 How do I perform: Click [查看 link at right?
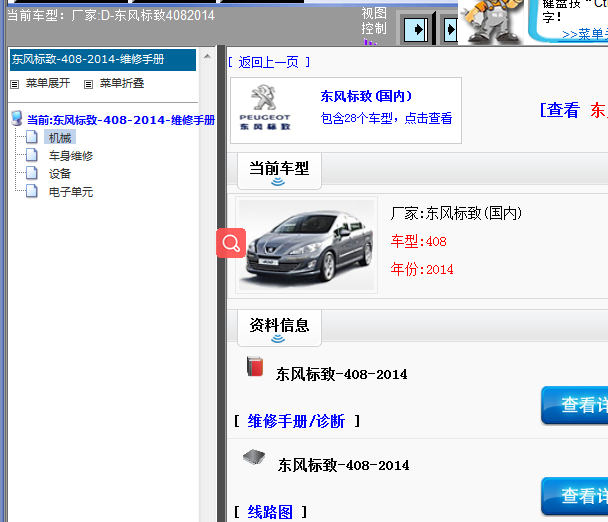click(x=560, y=110)
